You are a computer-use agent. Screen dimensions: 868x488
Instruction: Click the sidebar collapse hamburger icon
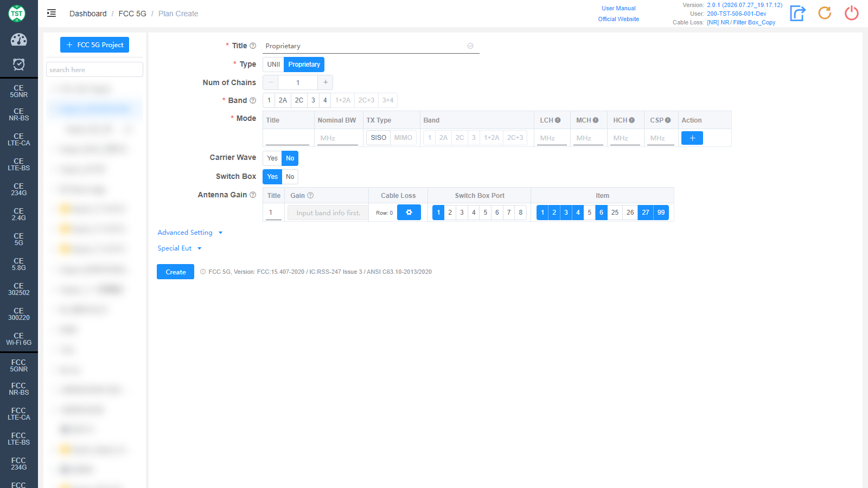[x=52, y=13]
